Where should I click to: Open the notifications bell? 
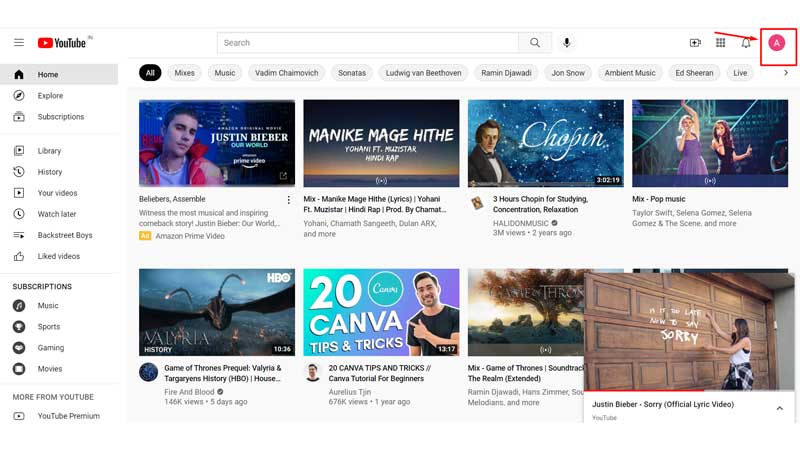pyautogui.click(x=746, y=43)
